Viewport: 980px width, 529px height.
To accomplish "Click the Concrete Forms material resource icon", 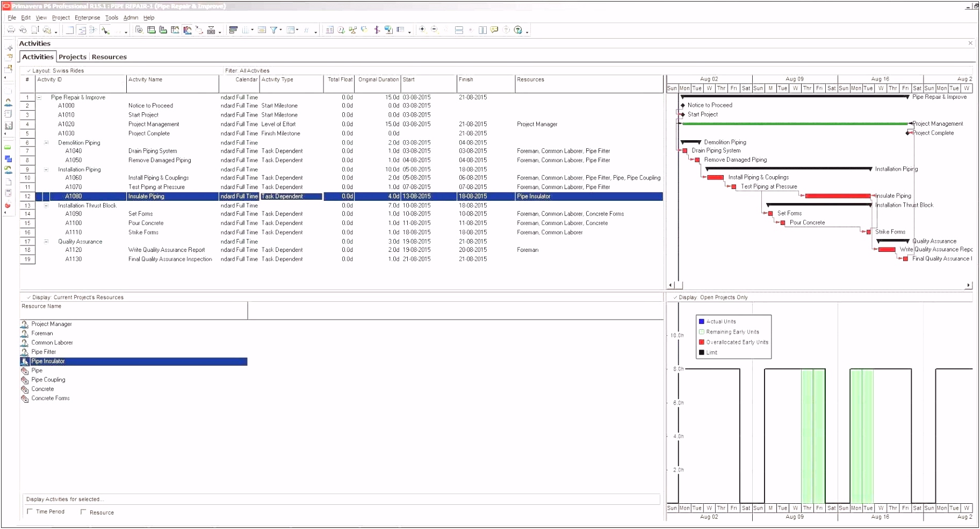I will [x=25, y=398].
